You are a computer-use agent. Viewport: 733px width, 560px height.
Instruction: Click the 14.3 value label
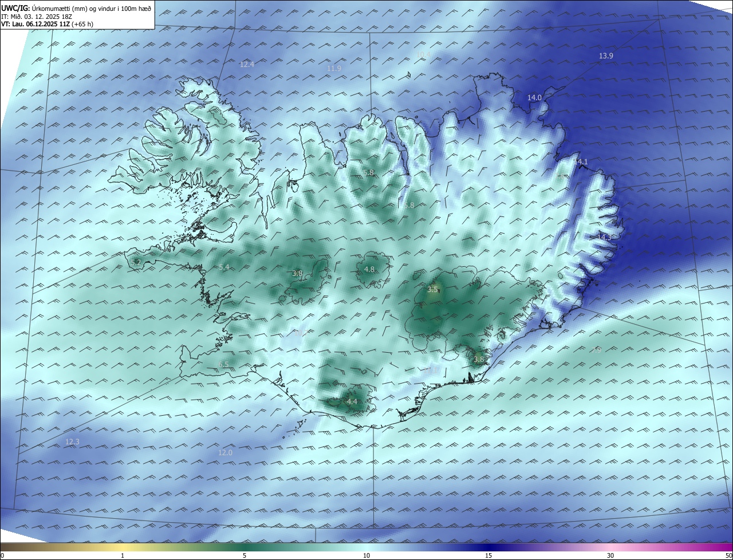604,237
